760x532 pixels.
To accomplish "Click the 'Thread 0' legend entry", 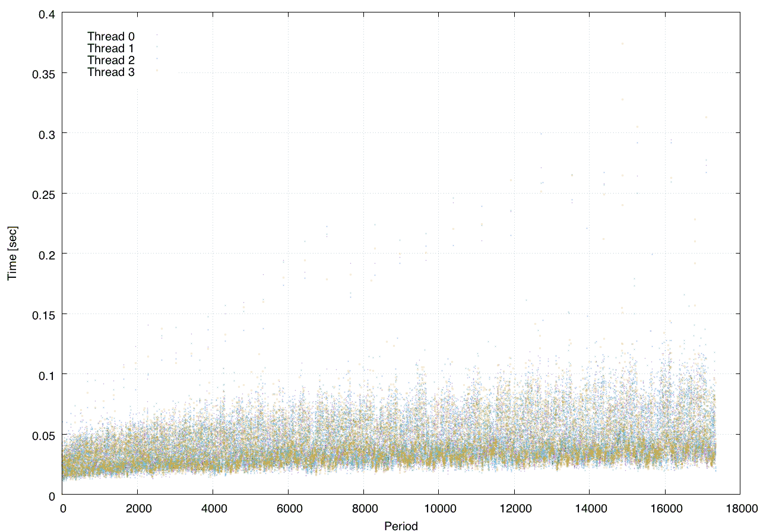I will click(x=111, y=36).
